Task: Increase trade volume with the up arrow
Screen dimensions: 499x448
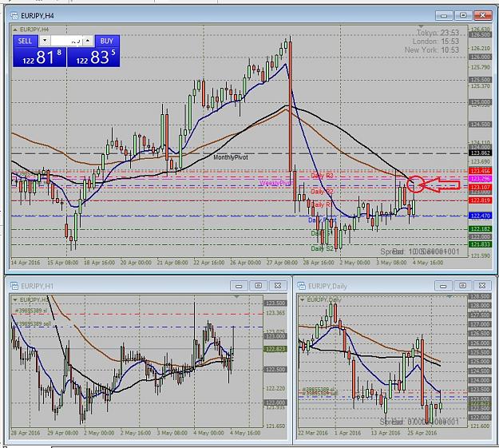Action: click(88, 41)
